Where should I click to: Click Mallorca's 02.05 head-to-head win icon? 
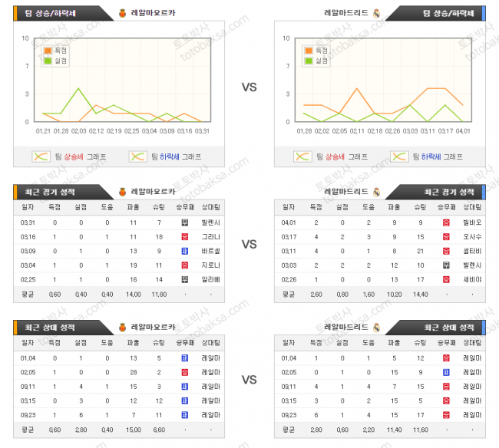click(x=185, y=372)
